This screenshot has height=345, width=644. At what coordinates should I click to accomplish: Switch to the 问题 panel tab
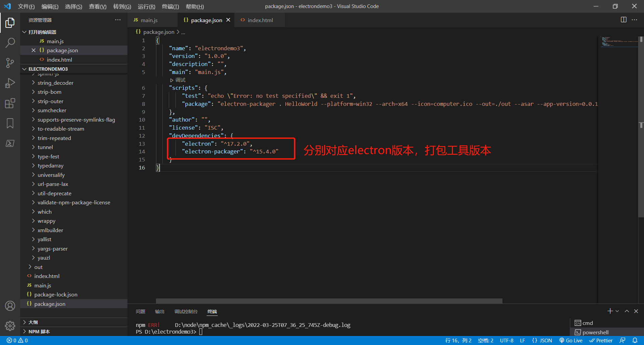141,312
